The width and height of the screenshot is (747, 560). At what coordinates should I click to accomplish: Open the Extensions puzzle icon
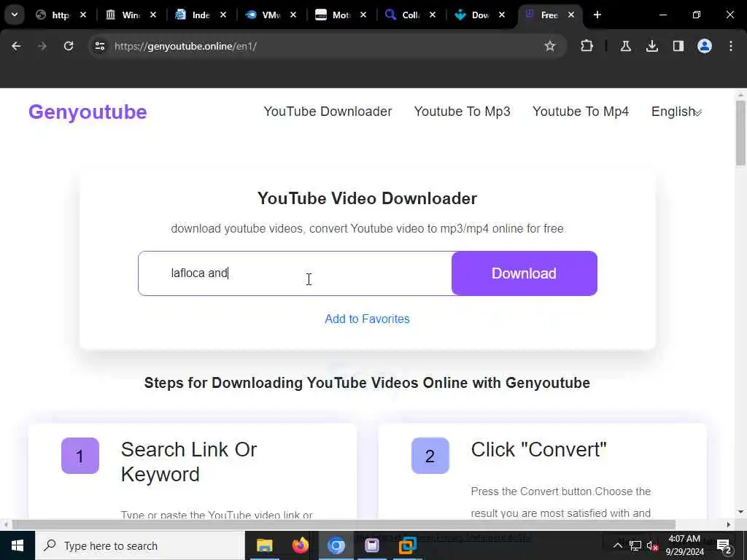tap(587, 46)
